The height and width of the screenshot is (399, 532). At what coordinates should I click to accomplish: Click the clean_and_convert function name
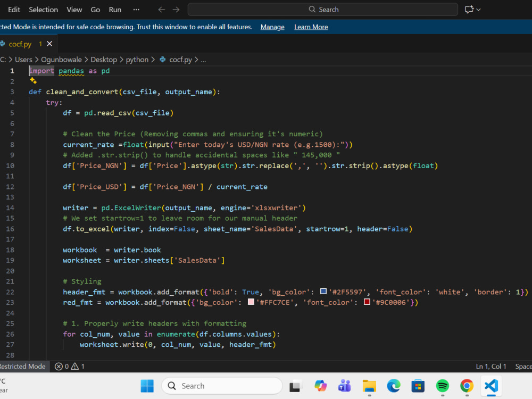pyautogui.click(x=82, y=92)
